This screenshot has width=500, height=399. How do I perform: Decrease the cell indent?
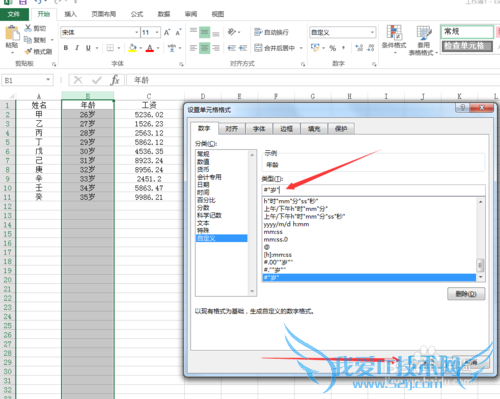click(x=232, y=48)
